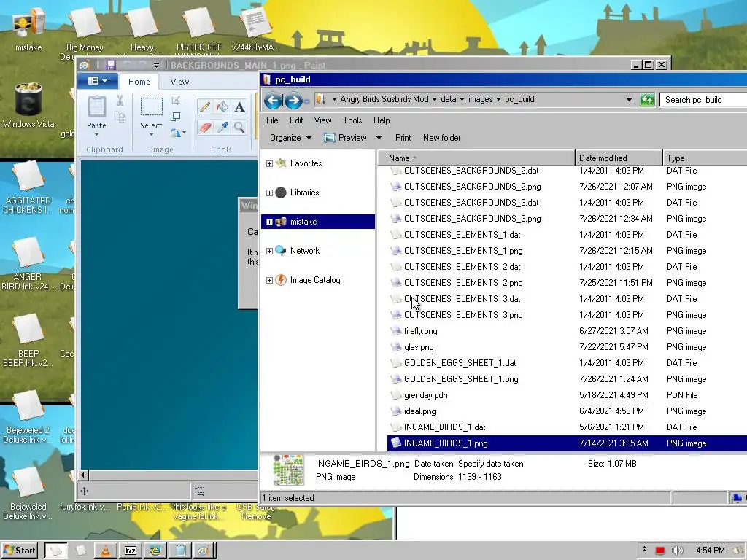Select the INGAME_BIRDS_1.png preview thumbnail

pyautogui.click(x=289, y=470)
